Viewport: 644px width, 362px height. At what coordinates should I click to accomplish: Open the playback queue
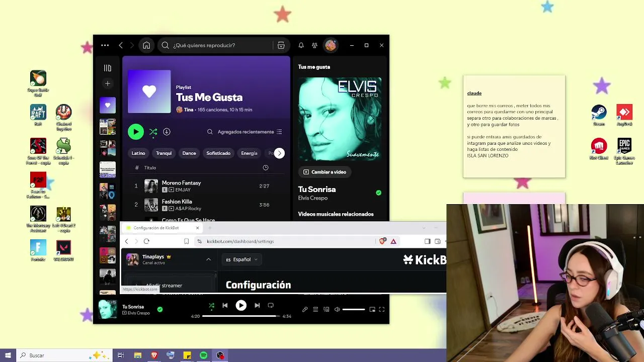315,310
